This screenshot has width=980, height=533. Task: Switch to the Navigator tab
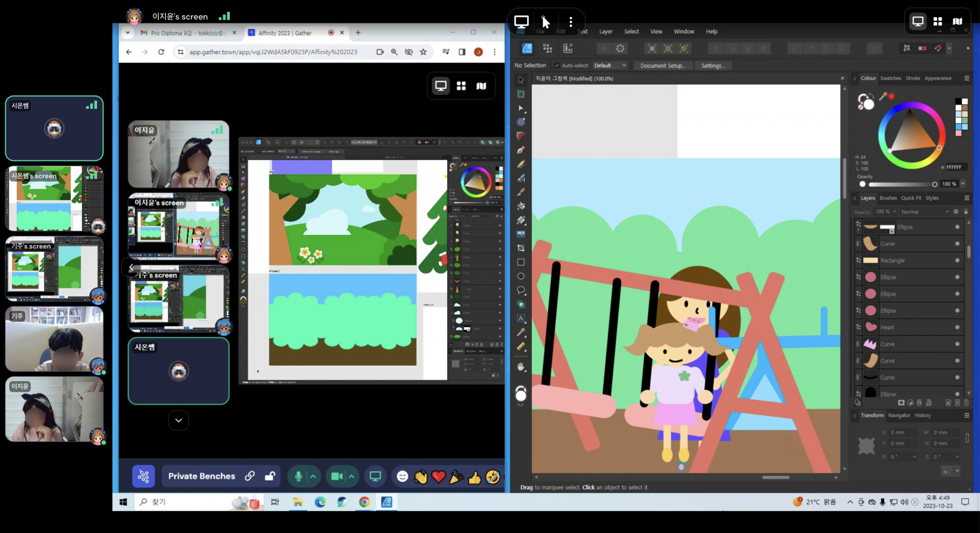pos(899,416)
